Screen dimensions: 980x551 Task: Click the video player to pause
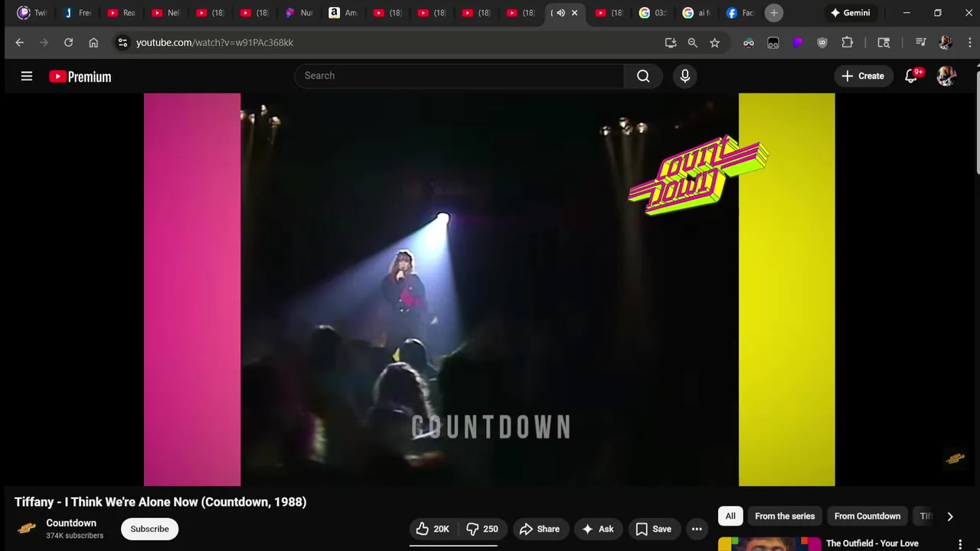[489, 289]
